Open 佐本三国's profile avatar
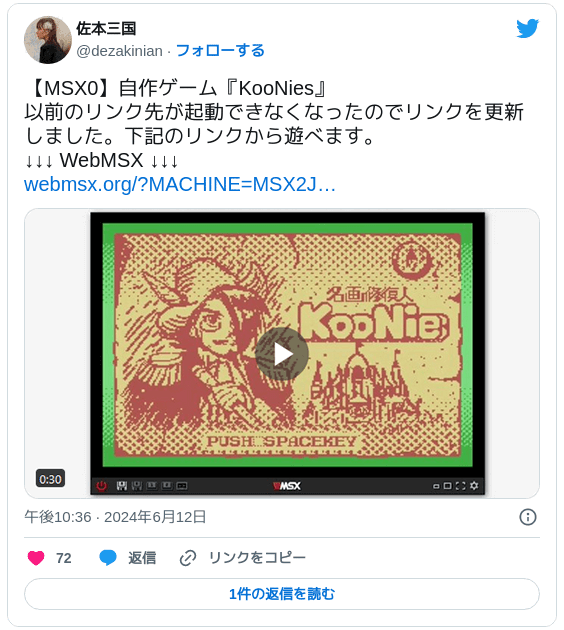 pos(48,40)
